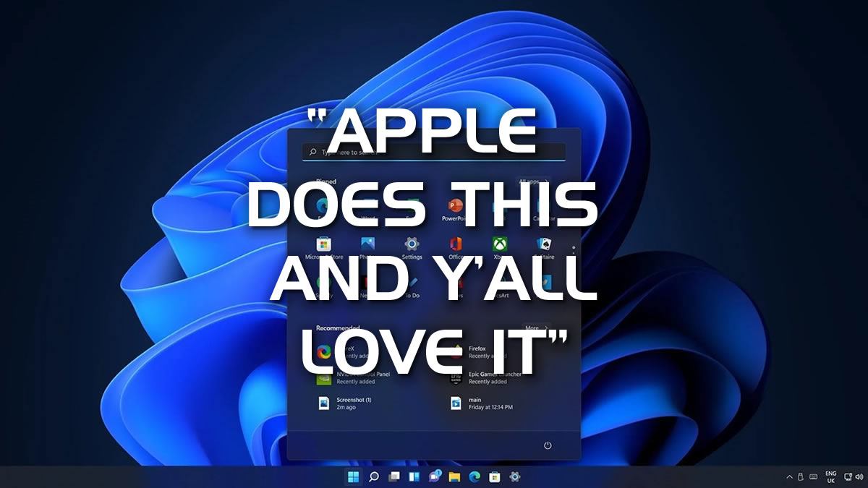Screen dimensions: 868x488
Task: Launch Microsoft Store from pinned apps
Action: pyautogui.click(x=324, y=247)
